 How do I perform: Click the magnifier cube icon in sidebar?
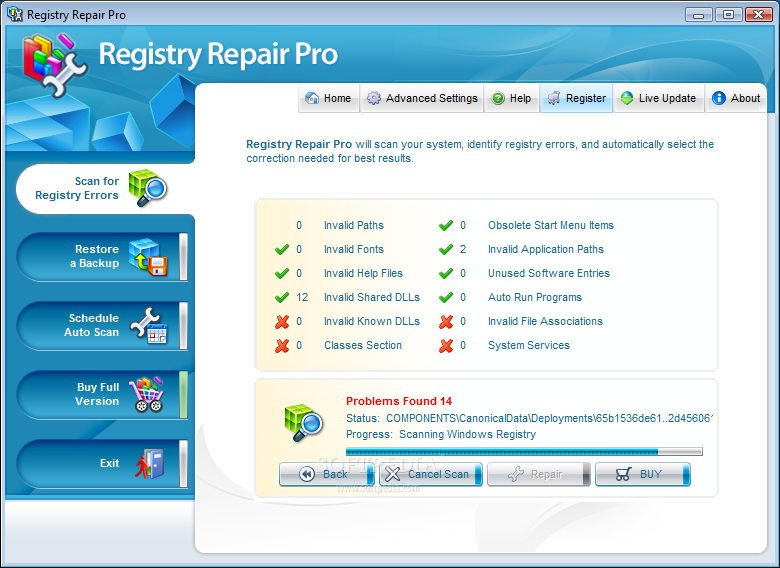(148, 188)
